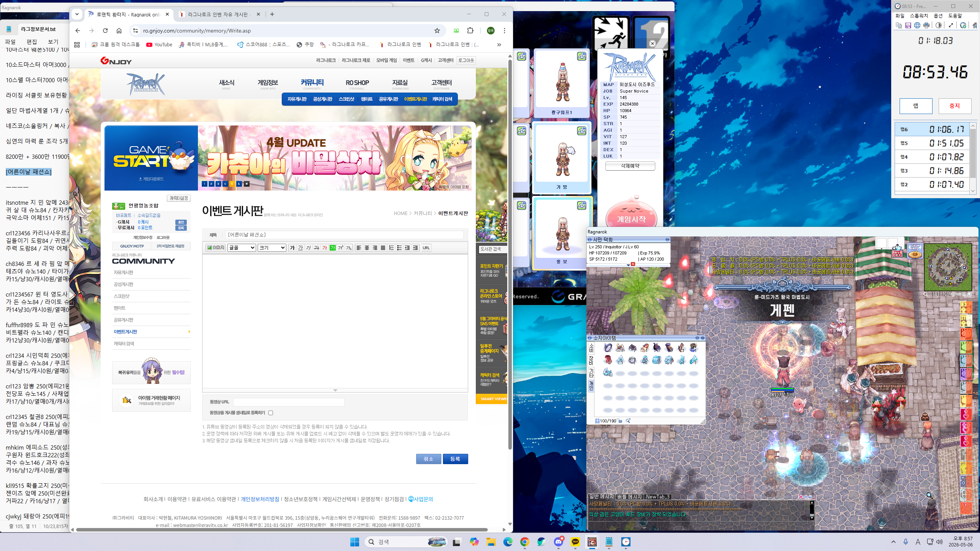Toggle contrast icon in stopwatch toolbar
Screen dimensions: 980x551
pos(939,25)
